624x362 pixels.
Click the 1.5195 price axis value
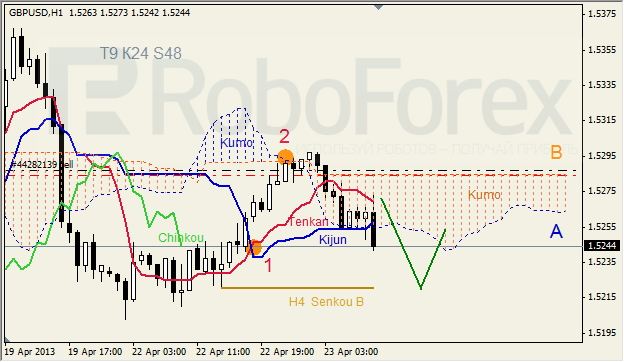click(x=602, y=332)
